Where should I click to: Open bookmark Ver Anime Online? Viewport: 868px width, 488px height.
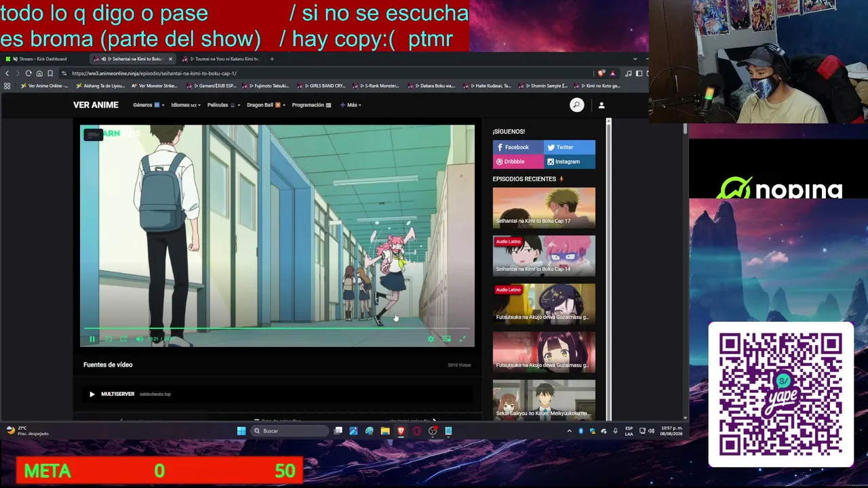coord(45,86)
